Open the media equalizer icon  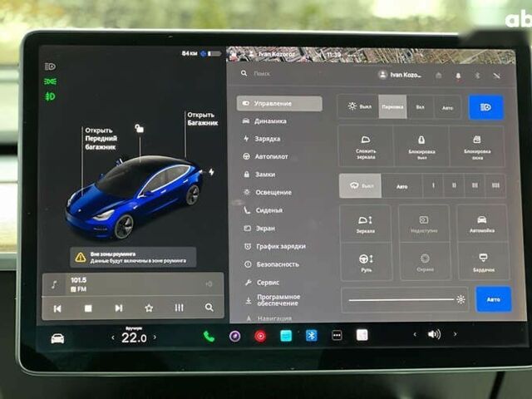point(179,308)
